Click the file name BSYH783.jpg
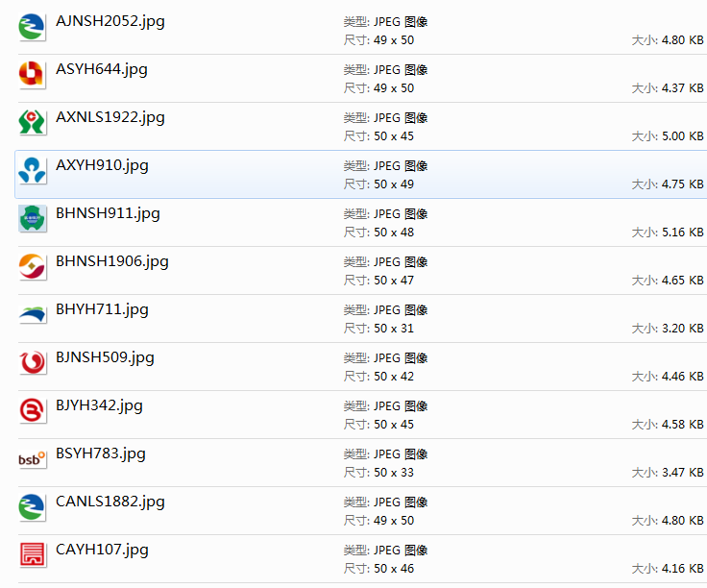This screenshot has width=707, height=588. click(101, 454)
